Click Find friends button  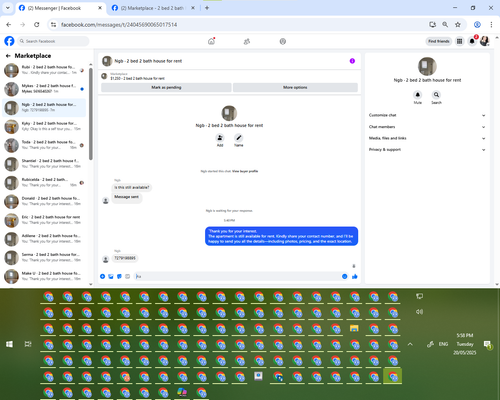coord(439,41)
